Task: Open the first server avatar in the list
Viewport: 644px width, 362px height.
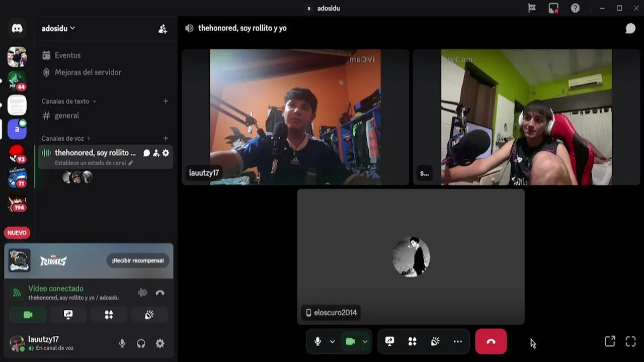Action: pos(17,57)
